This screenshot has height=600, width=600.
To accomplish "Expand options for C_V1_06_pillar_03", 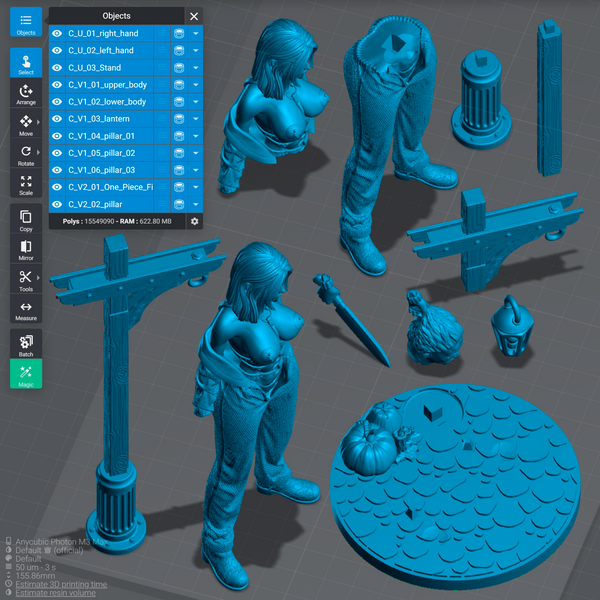I will click(196, 170).
